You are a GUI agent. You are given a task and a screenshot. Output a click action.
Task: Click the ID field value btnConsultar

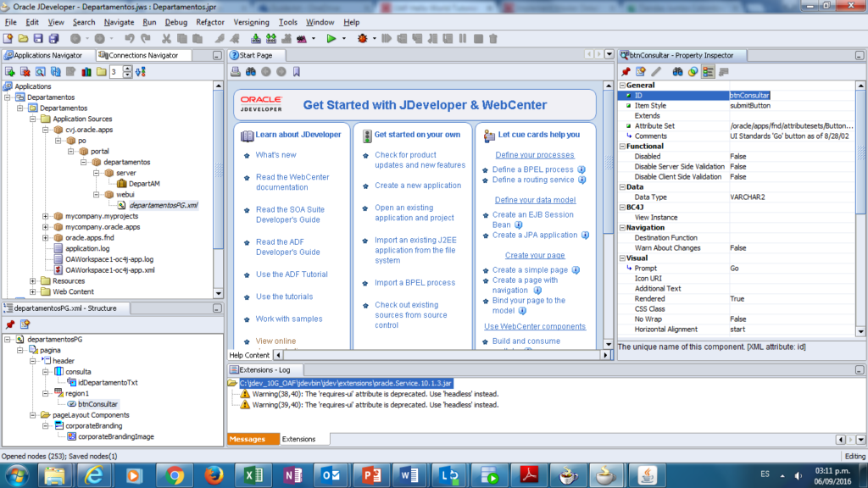tap(750, 96)
